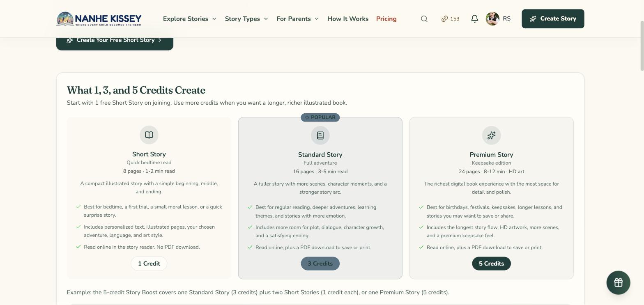The height and width of the screenshot is (305, 644).
Task: Click the Premium Story sparkle icon
Action: point(491,135)
